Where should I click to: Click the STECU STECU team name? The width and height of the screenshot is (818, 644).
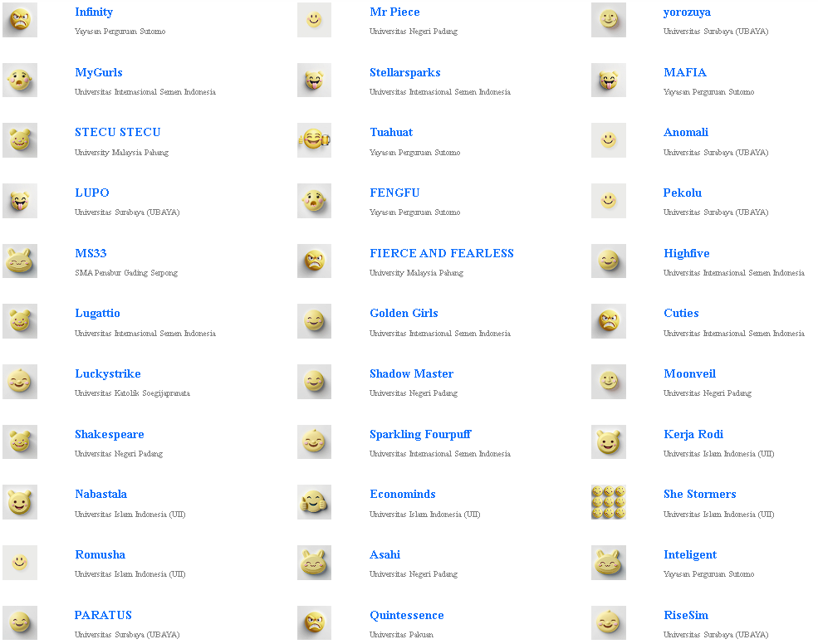pos(118,132)
